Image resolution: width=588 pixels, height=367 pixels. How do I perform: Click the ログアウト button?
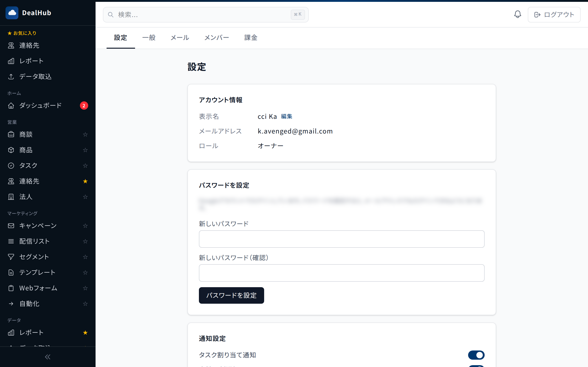coord(554,14)
